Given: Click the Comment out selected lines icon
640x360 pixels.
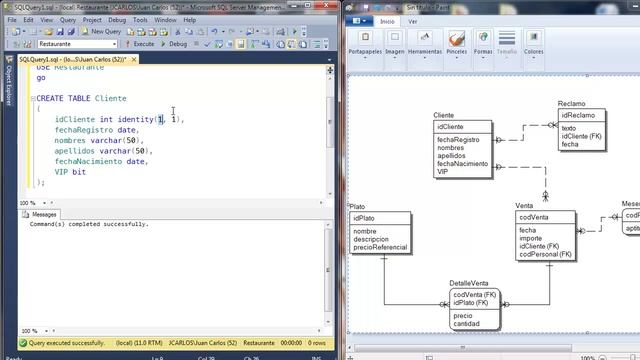Looking at the screenshot, I should tap(317, 44).
